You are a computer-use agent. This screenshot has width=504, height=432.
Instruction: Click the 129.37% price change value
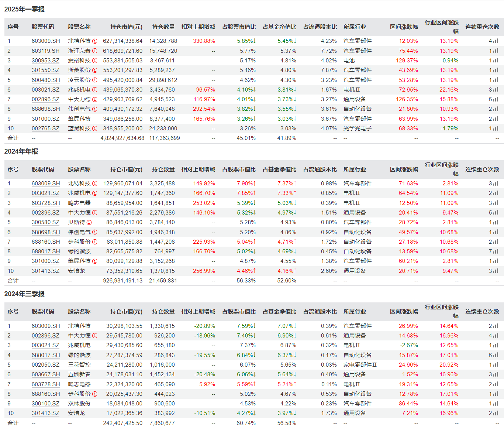[407, 61]
